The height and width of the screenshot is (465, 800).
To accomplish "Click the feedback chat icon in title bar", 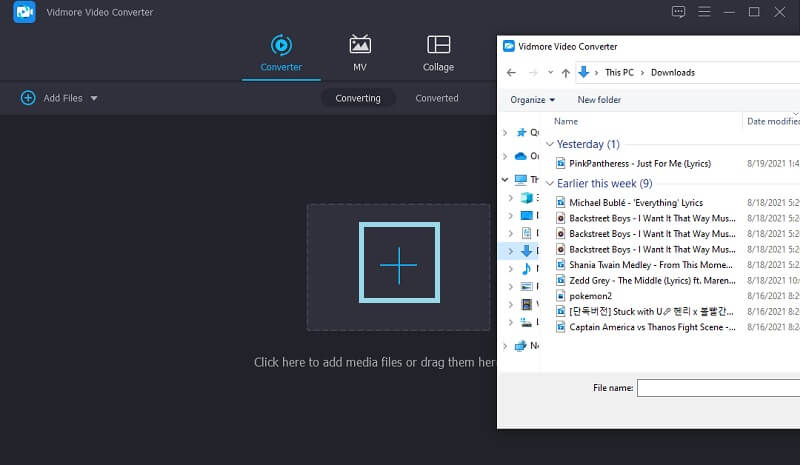I will coord(679,12).
